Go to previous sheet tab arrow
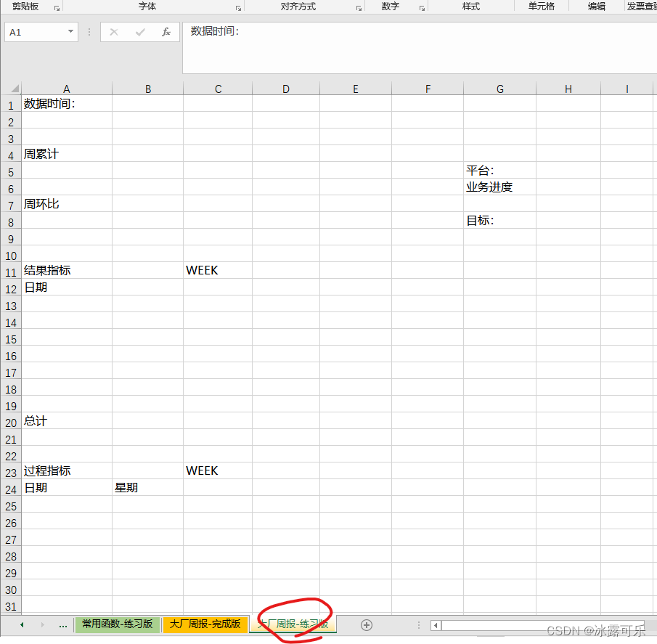This screenshot has width=657, height=644. [x=22, y=624]
